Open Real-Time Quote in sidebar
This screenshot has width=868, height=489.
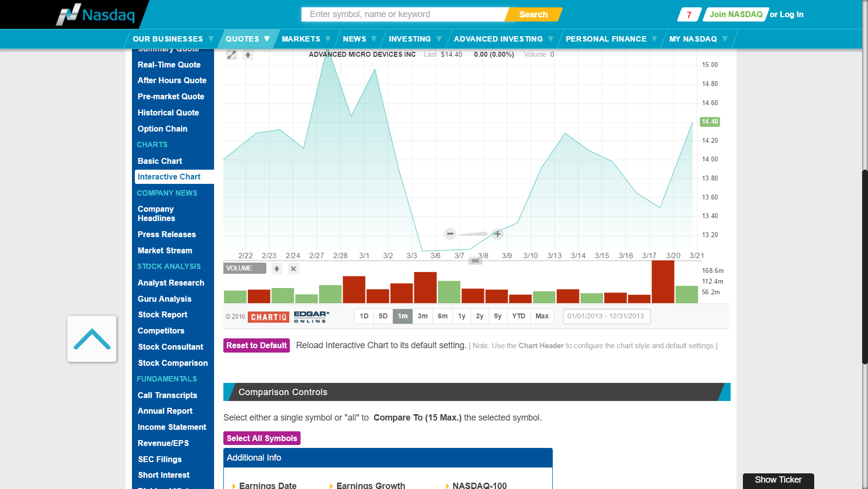click(x=169, y=65)
